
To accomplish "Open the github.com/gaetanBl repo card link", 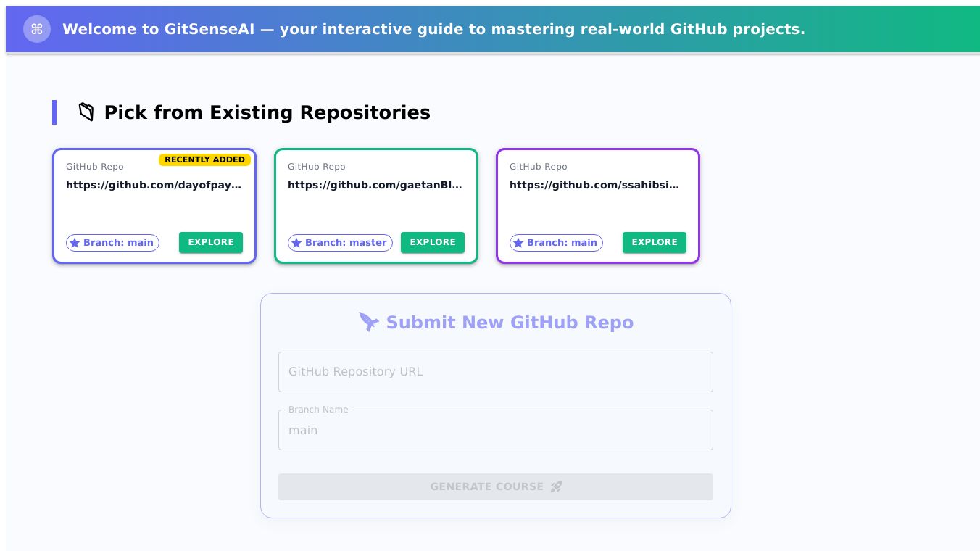I will point(375,185).
